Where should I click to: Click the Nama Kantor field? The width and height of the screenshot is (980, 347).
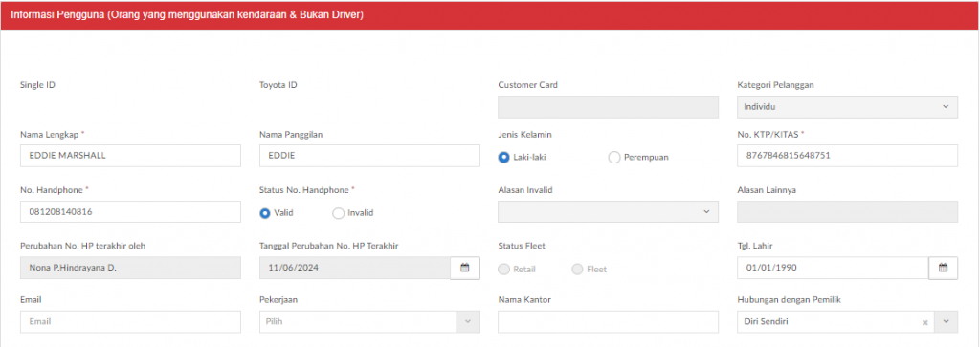click(x=608, y=321)
